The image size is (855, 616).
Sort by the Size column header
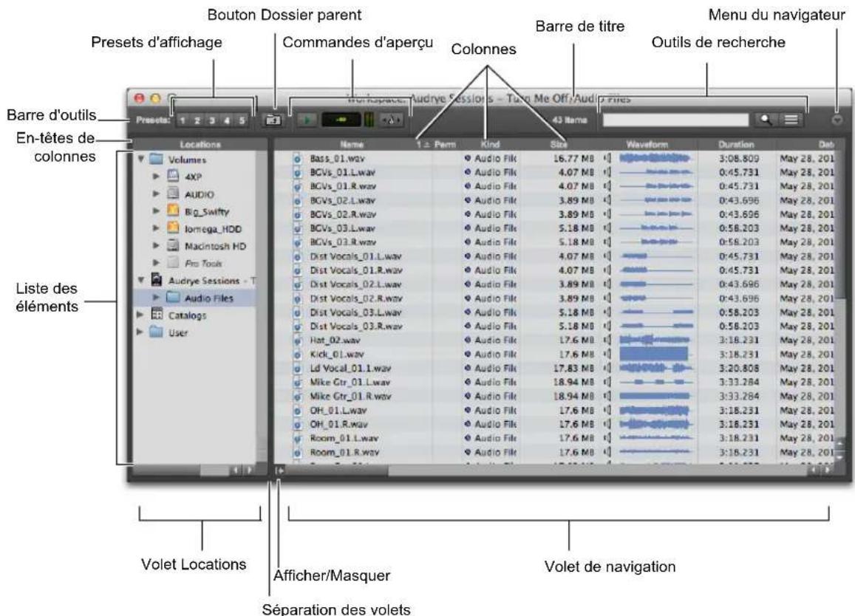coord(558,145)
